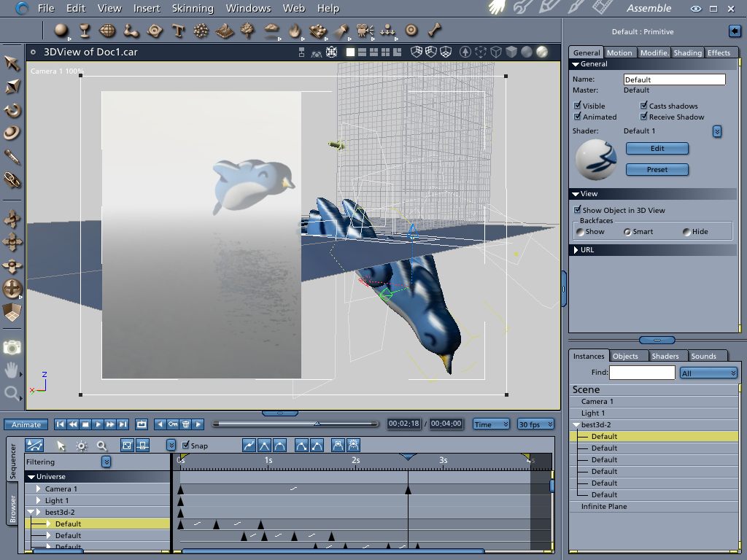Toggle the Casts shadows checkbox
This screenshot has height=560, width=747.
pyautogui.click(x=644, y=106)
